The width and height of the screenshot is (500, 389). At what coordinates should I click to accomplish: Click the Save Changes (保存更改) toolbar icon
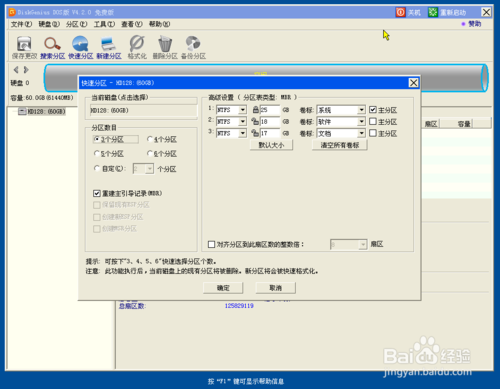pos(24,47)
